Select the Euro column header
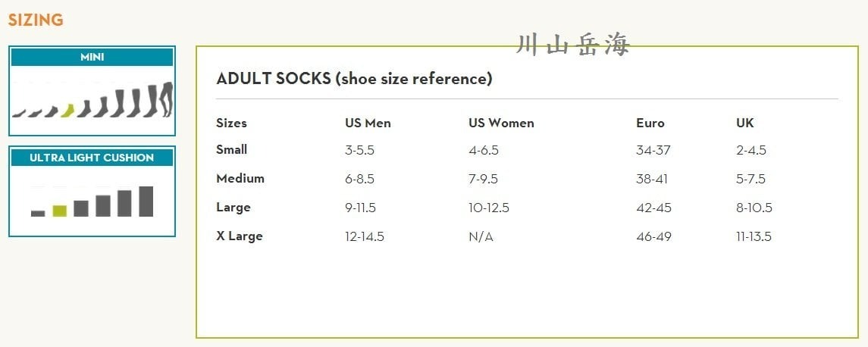This screenshot has height=347, width=868. coord(650,123)
